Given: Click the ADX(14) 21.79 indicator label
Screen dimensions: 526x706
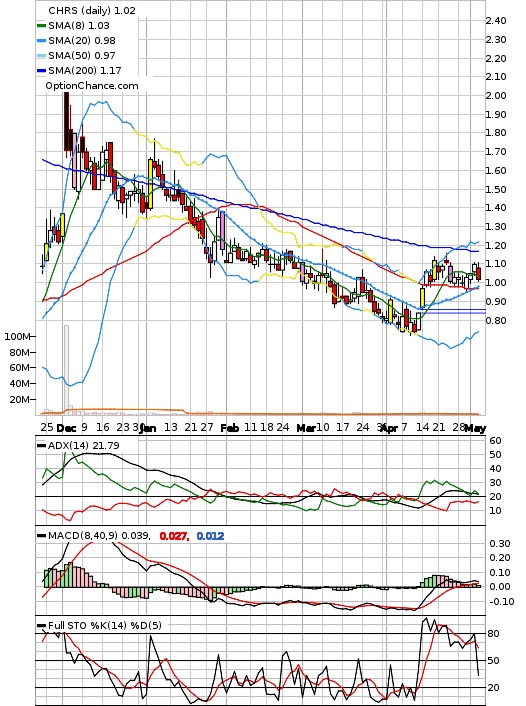Looking at the screenshot, I should coord(83,445).
